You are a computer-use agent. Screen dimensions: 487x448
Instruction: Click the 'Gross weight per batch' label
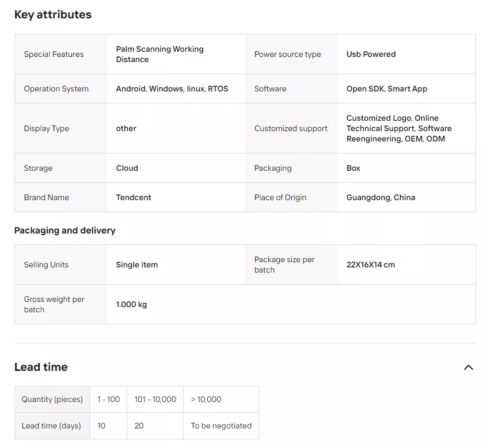tap(54, 304)
